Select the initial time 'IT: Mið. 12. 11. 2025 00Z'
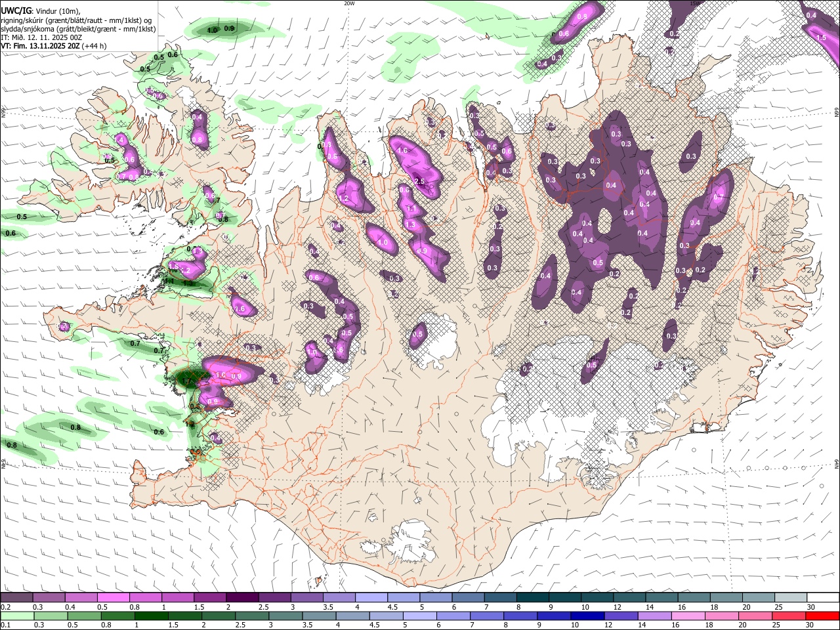Image resolution: width=840 pixels, height=630 pixels. click(x=41, y=37)
